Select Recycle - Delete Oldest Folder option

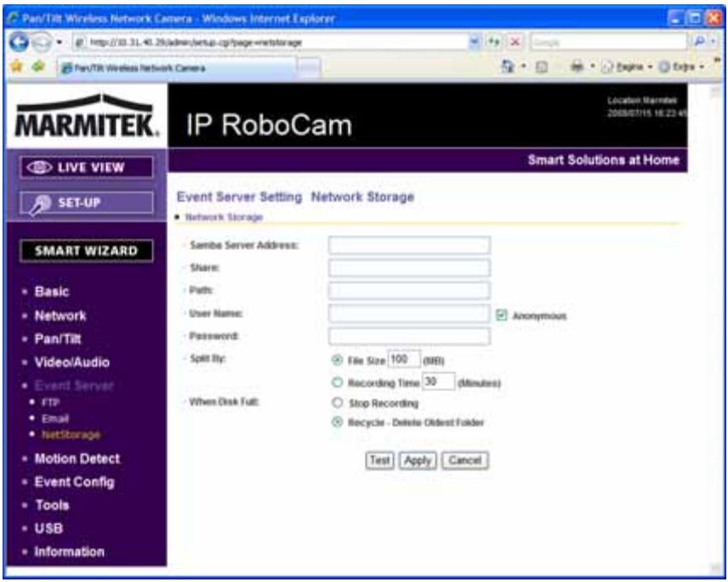click(337, 422)
